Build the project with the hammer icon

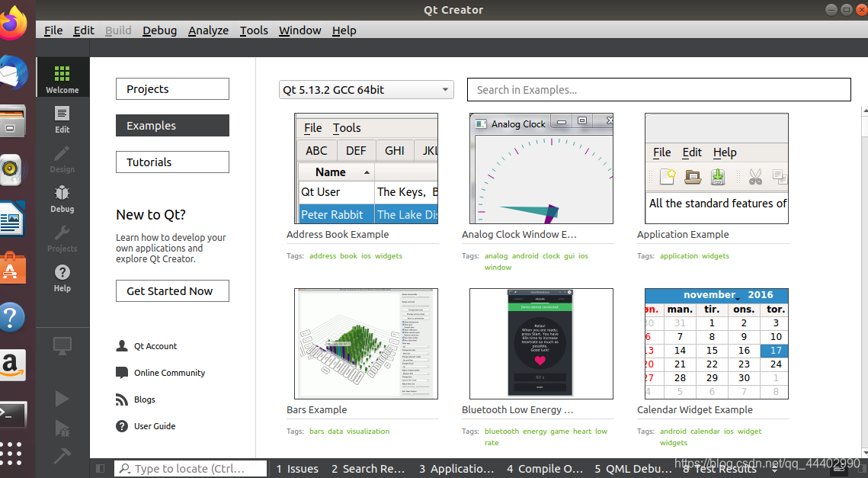pyautogui.click(x=62, y=457)
